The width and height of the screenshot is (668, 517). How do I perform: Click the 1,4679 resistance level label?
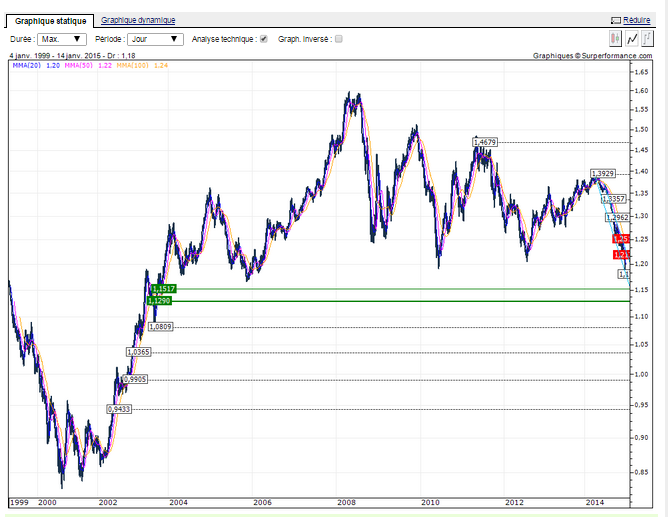coord(485,143)
